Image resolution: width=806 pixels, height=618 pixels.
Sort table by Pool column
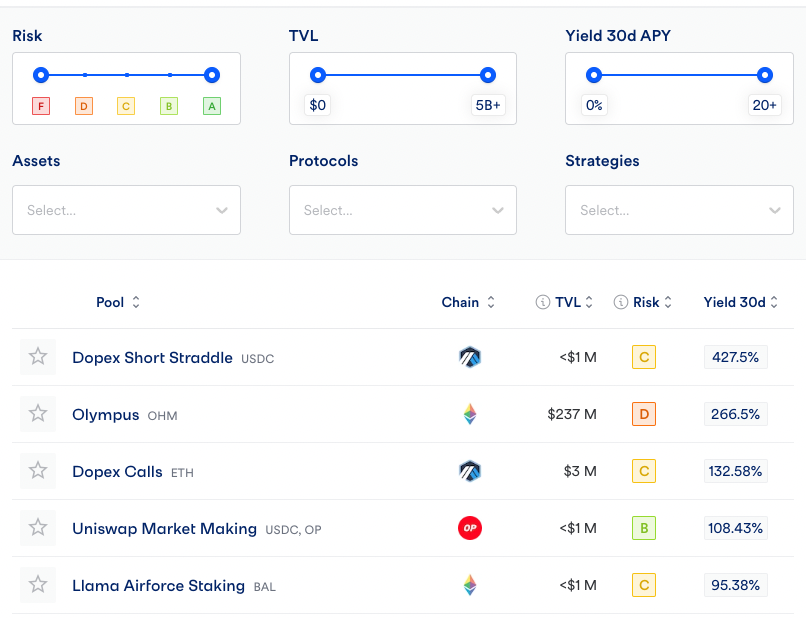[136, 302]
